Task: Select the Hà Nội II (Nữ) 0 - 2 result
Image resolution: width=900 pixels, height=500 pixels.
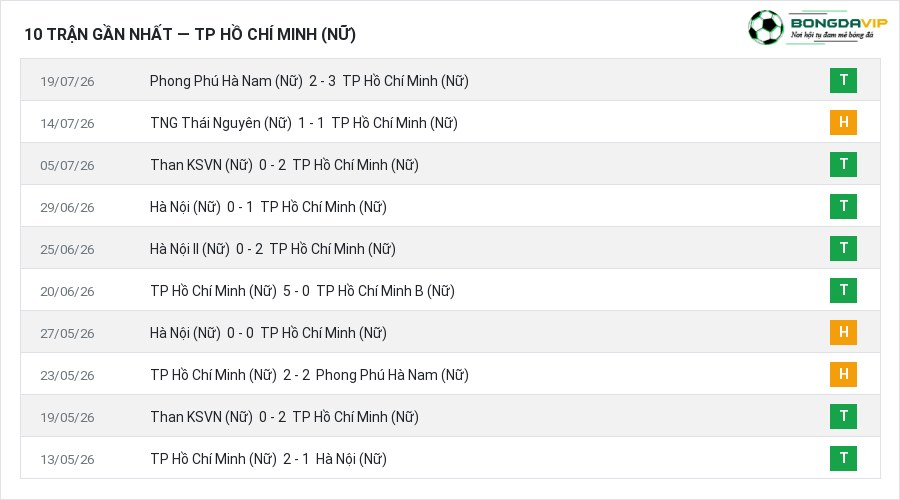Action: 273,249
